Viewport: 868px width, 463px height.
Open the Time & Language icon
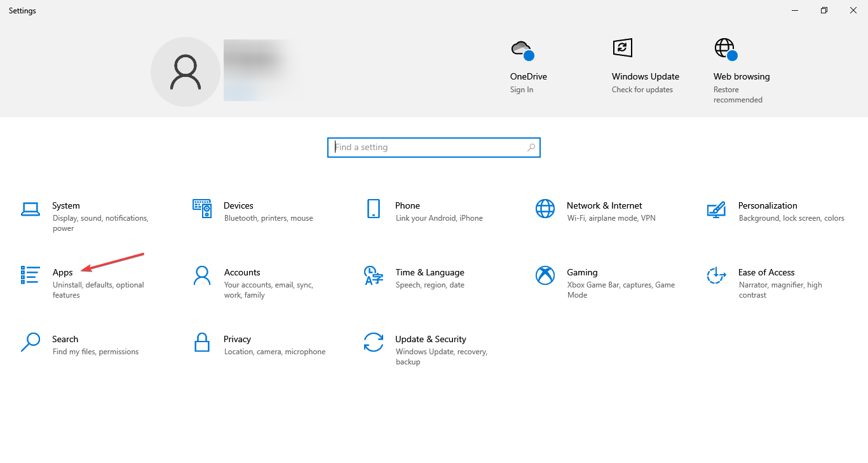point(374,275)
